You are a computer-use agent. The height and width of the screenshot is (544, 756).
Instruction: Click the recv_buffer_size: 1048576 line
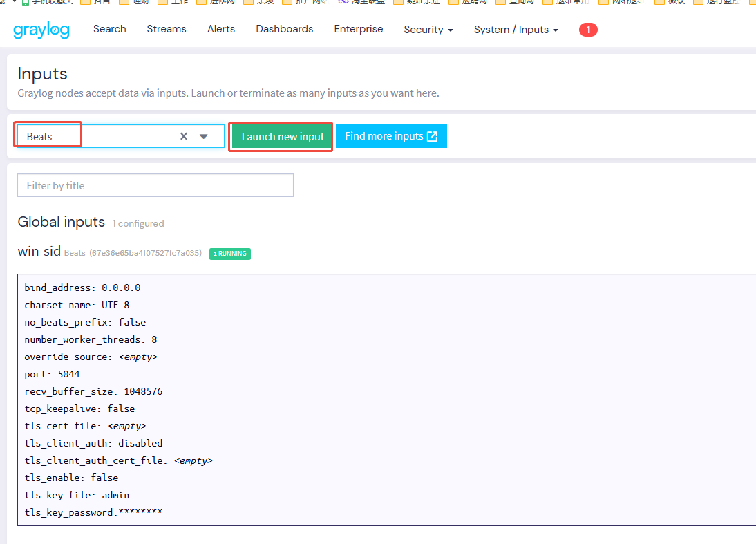tap(93, 392)
